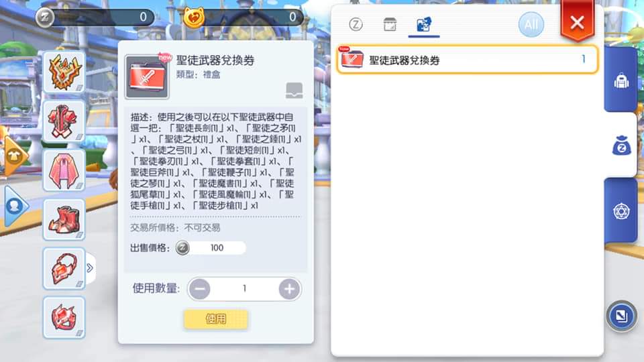
Task: Select the red armor equipment slot
Action: [x=64, y=121]
